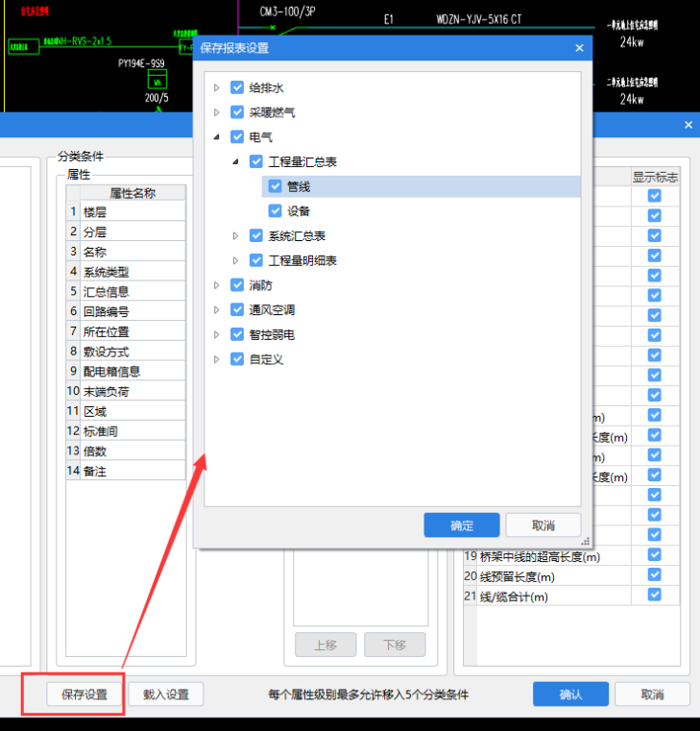Toggle the 消防 checkbox
This screenshot has height=731, width=700.
(x=237, y=285)
